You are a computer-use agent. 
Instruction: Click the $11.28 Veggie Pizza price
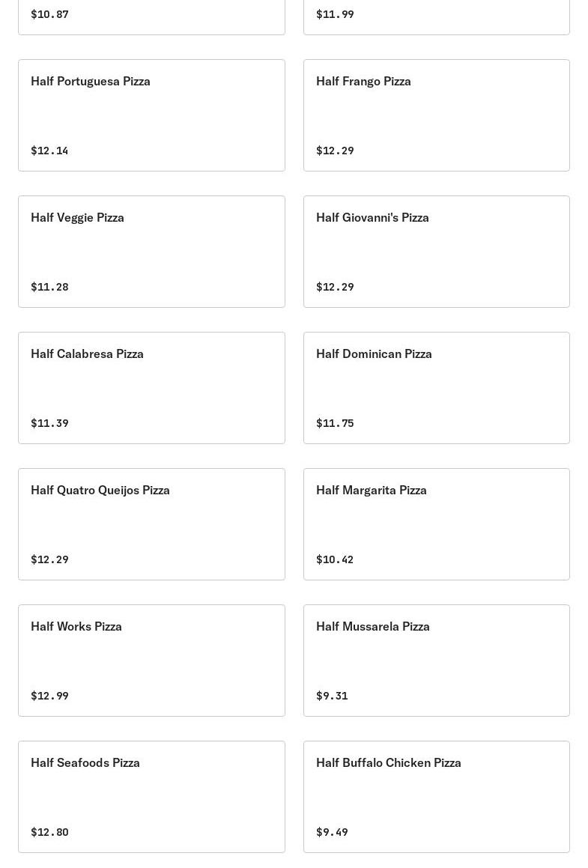pyautogui.click(x=50, y=287)
